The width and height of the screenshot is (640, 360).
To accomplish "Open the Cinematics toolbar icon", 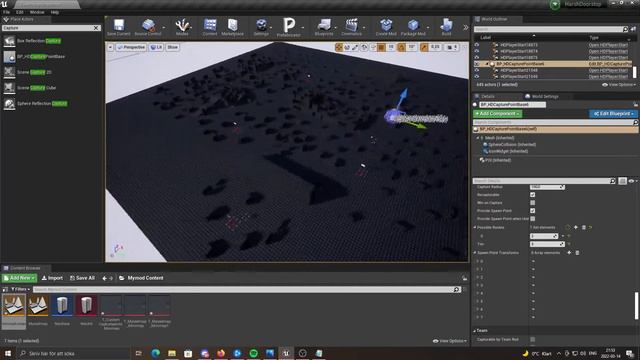I will [351, 27].
